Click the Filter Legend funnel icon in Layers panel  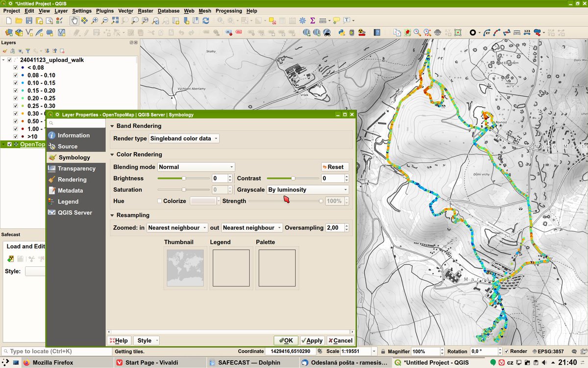[x=28, y=51]
